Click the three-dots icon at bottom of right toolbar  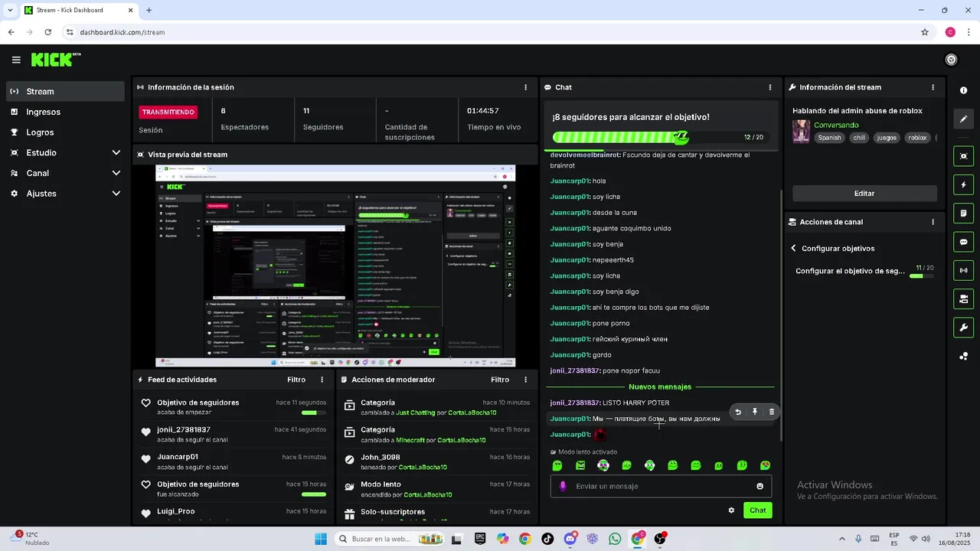coord(963,356)
